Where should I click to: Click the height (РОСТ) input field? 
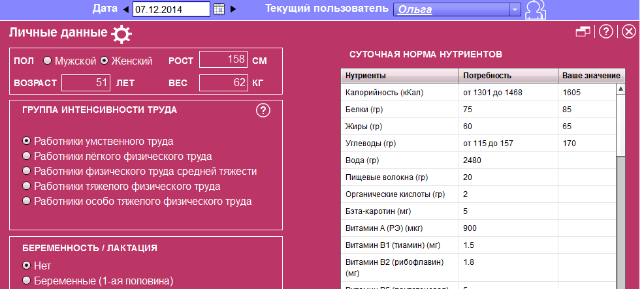(x=223, y=60)
